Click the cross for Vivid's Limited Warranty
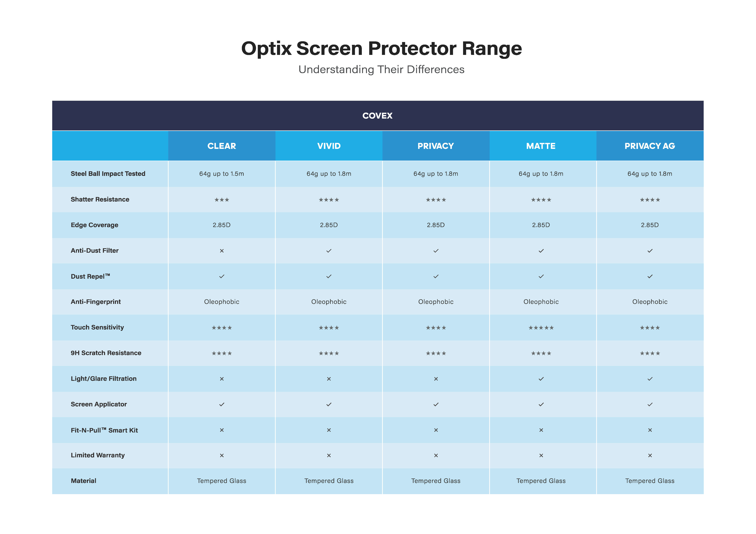 pos(329,456)
